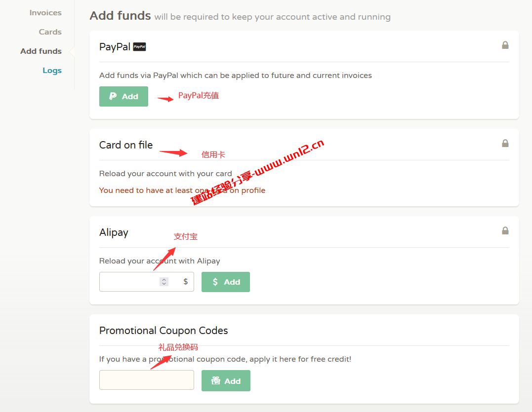
Task: Click the red PayPal充值 annotation label
Action: [x=199, y=96]
